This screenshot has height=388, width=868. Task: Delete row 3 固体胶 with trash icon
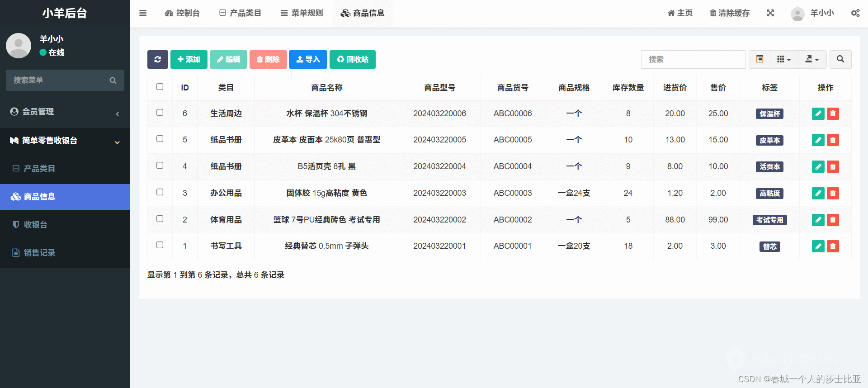coord(833,193)
